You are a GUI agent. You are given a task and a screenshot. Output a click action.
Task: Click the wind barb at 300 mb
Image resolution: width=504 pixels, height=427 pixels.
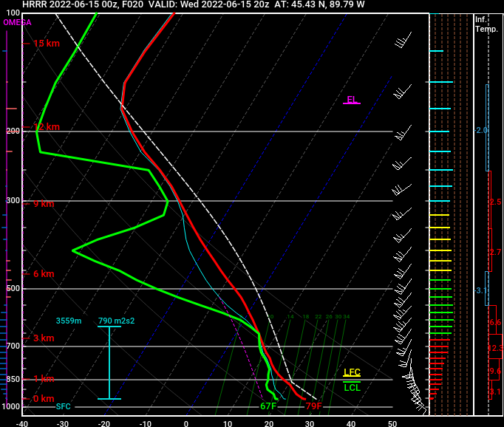(x=403, y=200)
